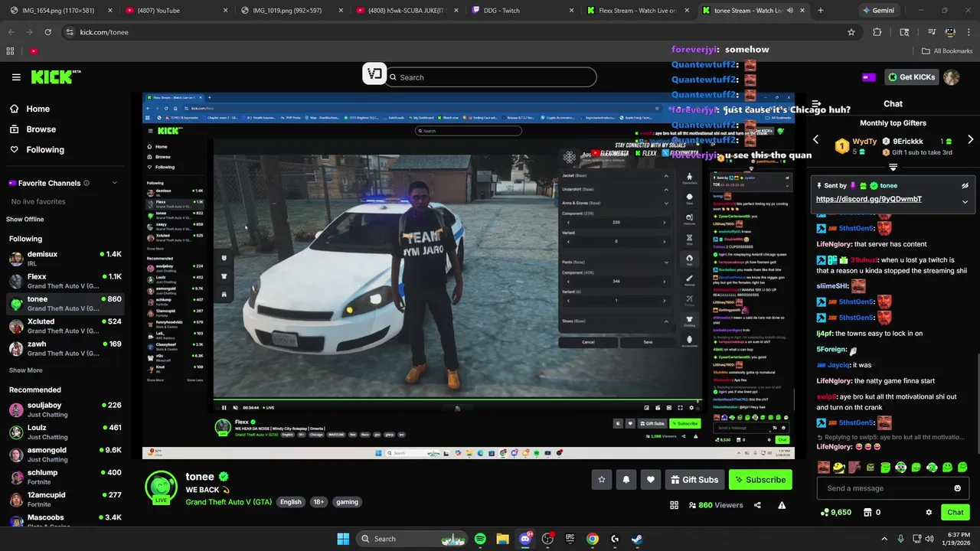
Task: Show hidden system tray icons
Action: [x=884, y=539]
